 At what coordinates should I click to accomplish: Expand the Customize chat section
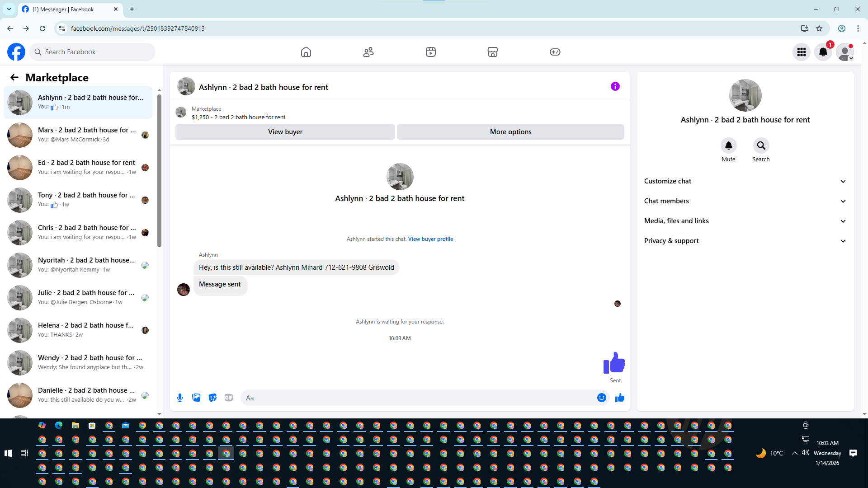point(745,181)
